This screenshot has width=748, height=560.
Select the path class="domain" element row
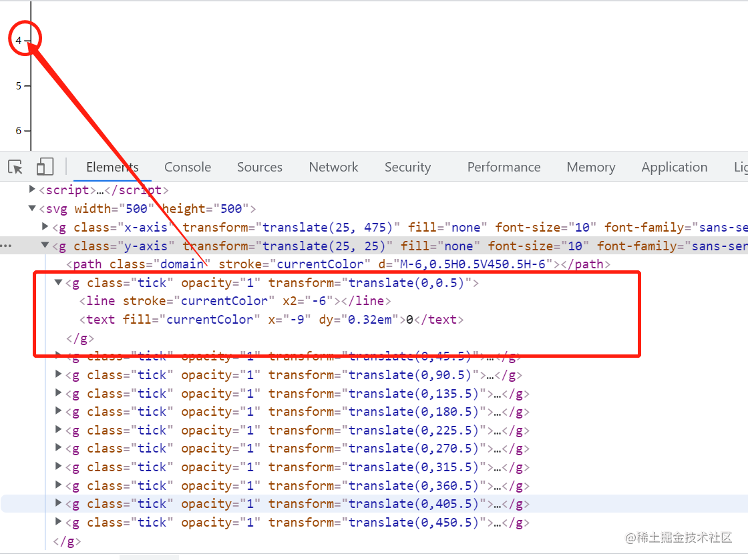(x=338, y=264)
